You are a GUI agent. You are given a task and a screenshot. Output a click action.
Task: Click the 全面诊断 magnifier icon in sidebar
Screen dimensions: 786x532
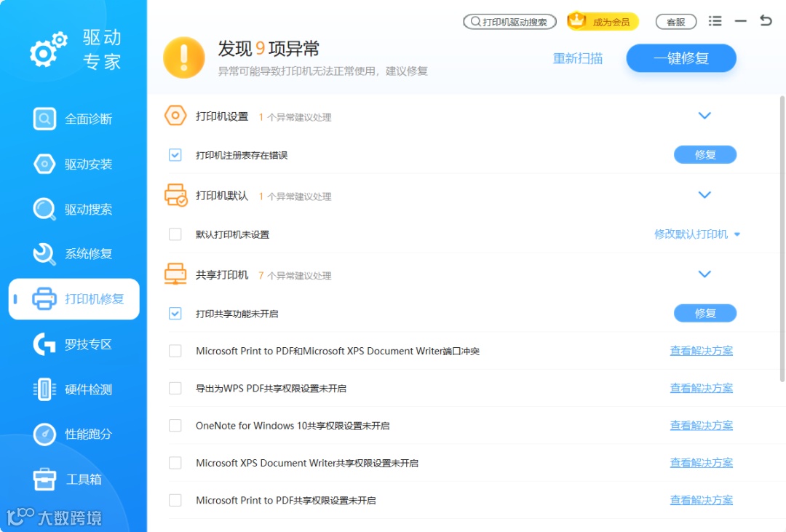tap(44, 119)
